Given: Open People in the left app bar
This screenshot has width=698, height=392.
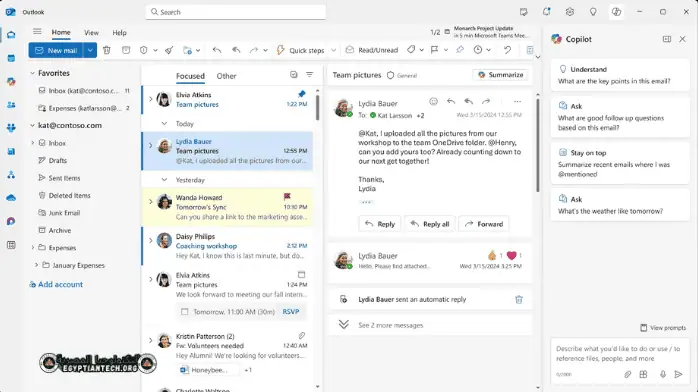Looking at the screenshot, I should [x=11, y=105].
